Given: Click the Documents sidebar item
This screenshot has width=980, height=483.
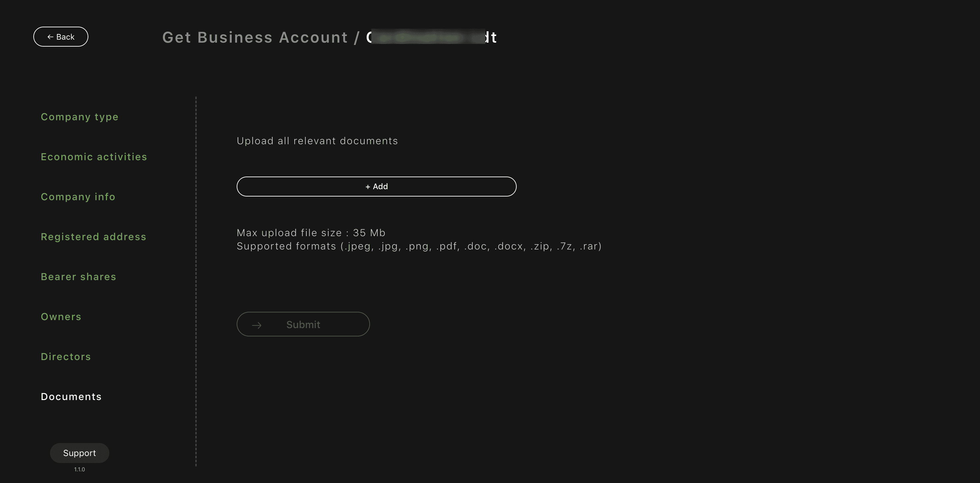Looking at the screenshot, I should pyautogui.click(x=71, y=396).
